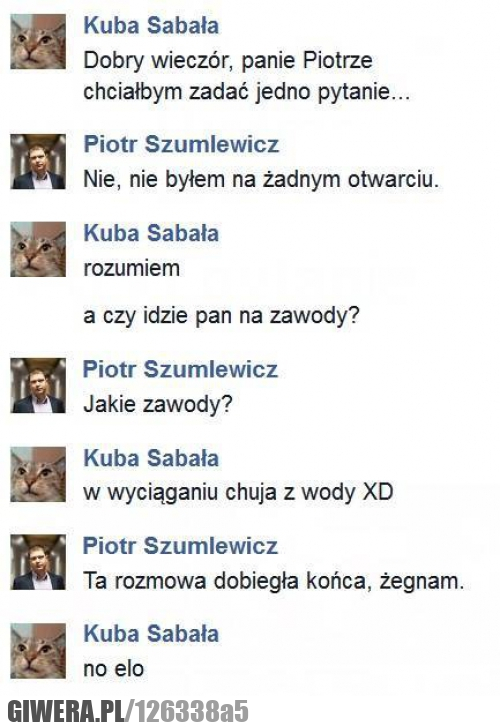Open Piotr Szumlewicz name above 'Jakie zawody?'
The image size is (500, 727).
click(180, 369)
